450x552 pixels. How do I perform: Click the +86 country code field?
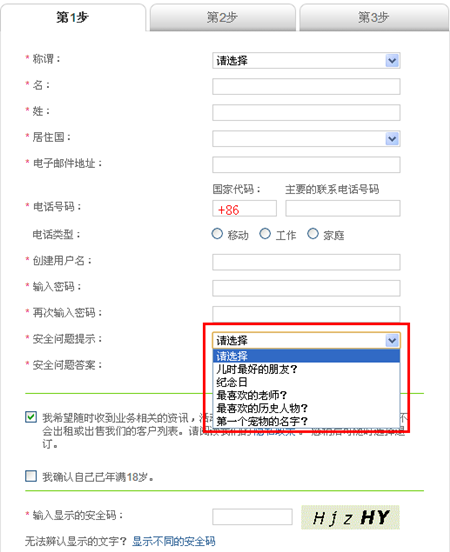[x=244, y=209]
